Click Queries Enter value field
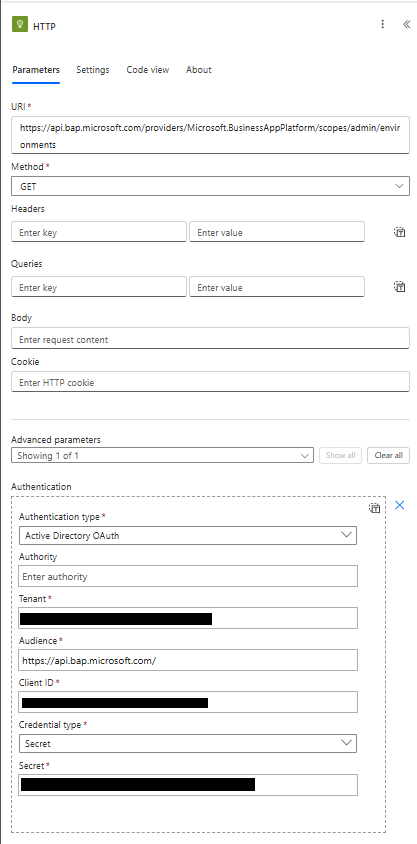The image size is (417, 844). (x=277, y=286)
